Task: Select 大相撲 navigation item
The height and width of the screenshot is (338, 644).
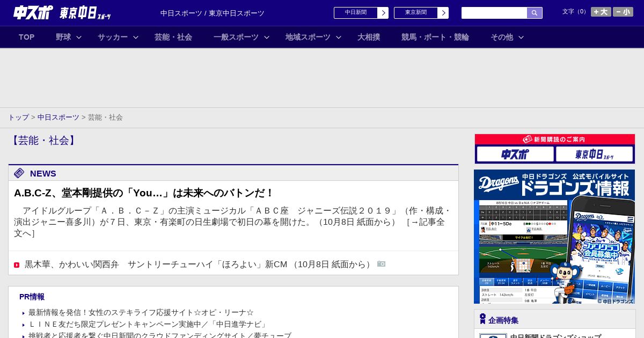Action: [369, 37]
